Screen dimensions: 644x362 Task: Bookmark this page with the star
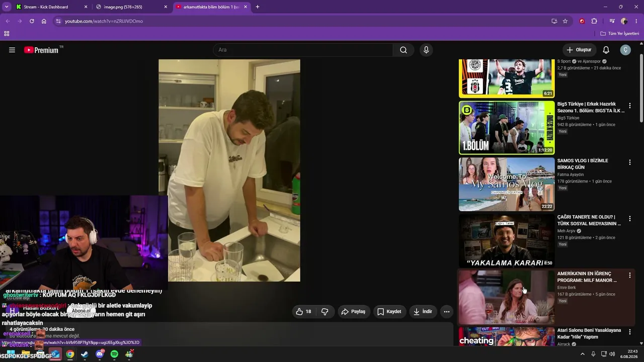(565, 21)
